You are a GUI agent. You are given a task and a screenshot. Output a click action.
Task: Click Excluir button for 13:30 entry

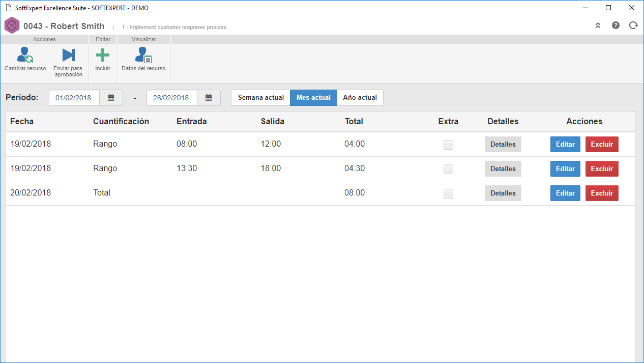(x=602, y=169)
